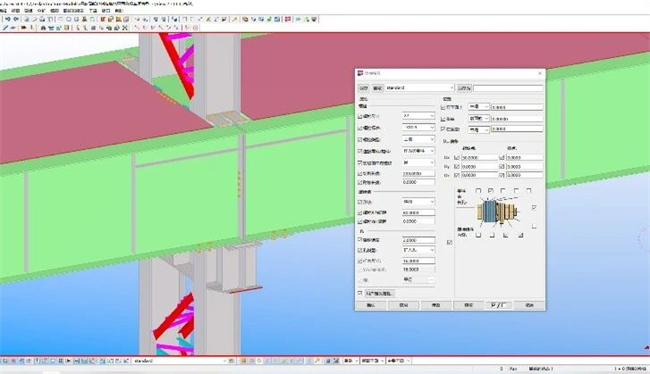
Task: Open the bolt standard dropdown, second in bolt section
Action: click(418, 127)
